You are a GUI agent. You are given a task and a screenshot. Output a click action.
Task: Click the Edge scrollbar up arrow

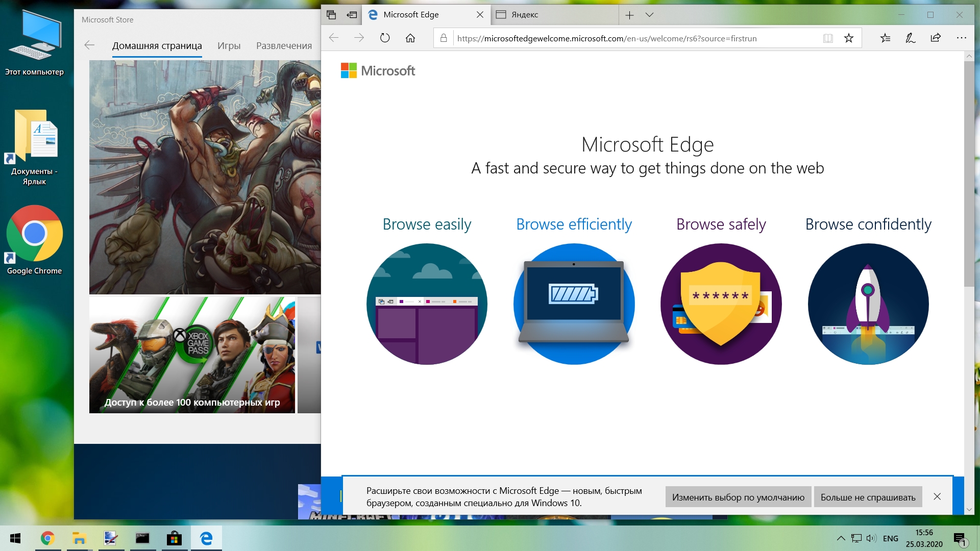tap(969, 56)
